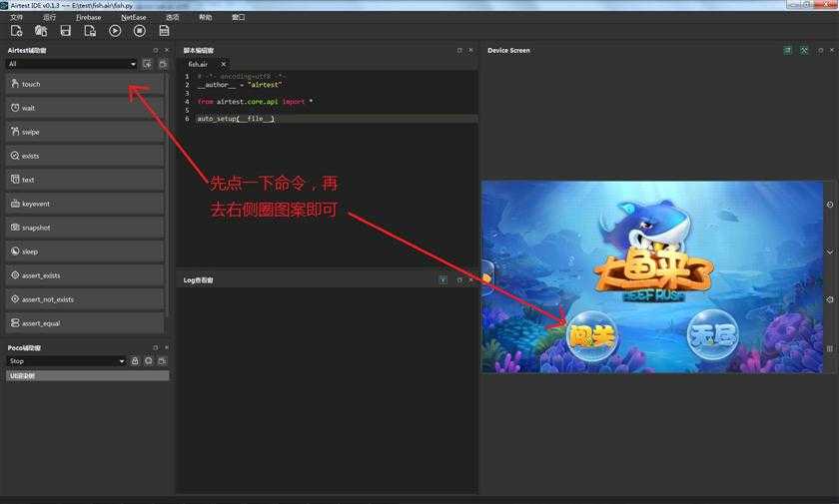Select the swipe command
Screen dimensions: 839x504
coord(85,132)
